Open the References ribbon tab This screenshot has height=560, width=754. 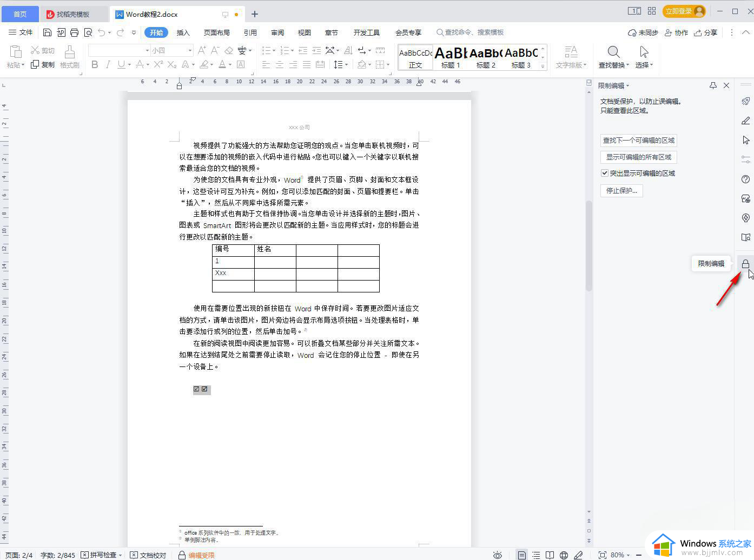(x=250, y=32)
